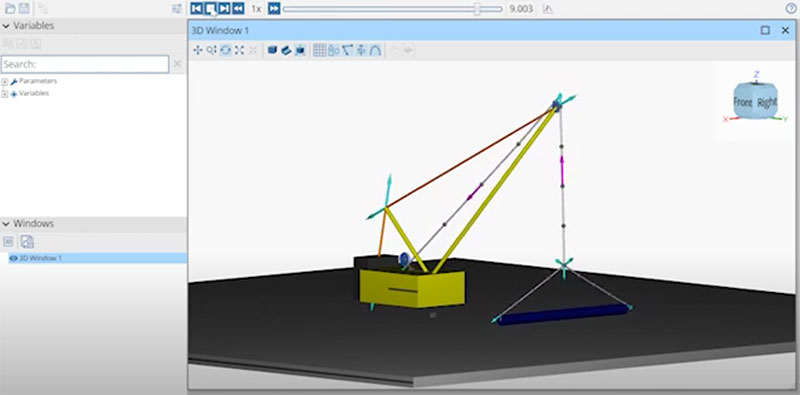800x395 pixels.
Task: Select the zoom camera tool
Action: [212, 50]
